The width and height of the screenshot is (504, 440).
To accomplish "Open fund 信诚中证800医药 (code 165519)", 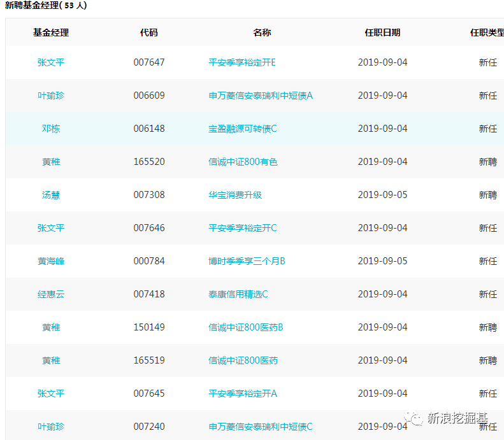I will 243,360.
